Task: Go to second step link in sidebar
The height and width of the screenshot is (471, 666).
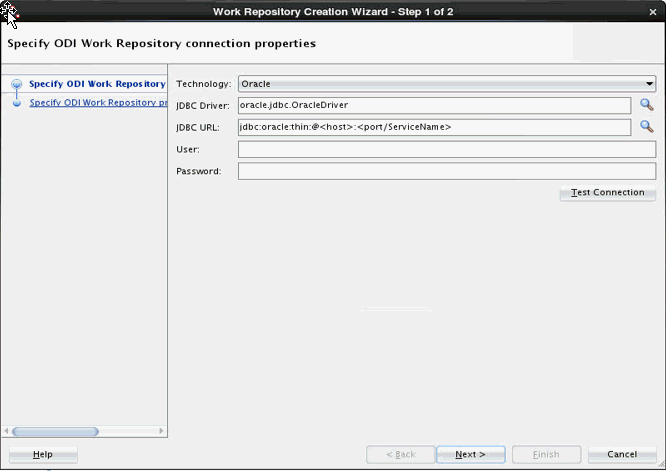Action: [98, 102]
